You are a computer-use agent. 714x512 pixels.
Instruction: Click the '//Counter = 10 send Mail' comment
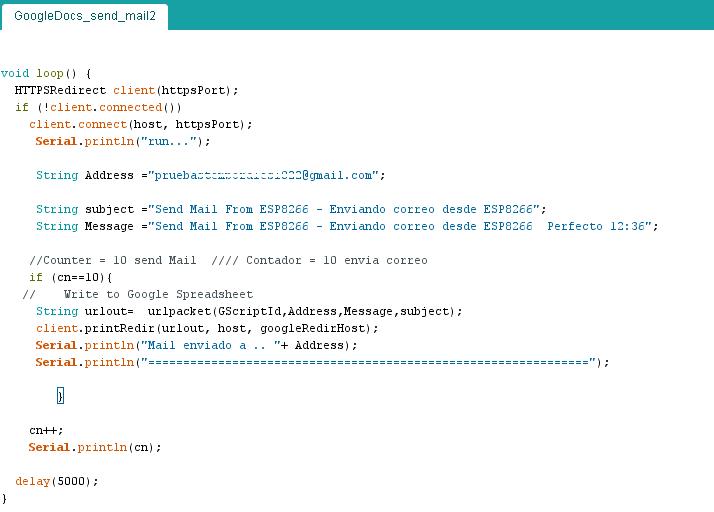[x=228, y=261]
